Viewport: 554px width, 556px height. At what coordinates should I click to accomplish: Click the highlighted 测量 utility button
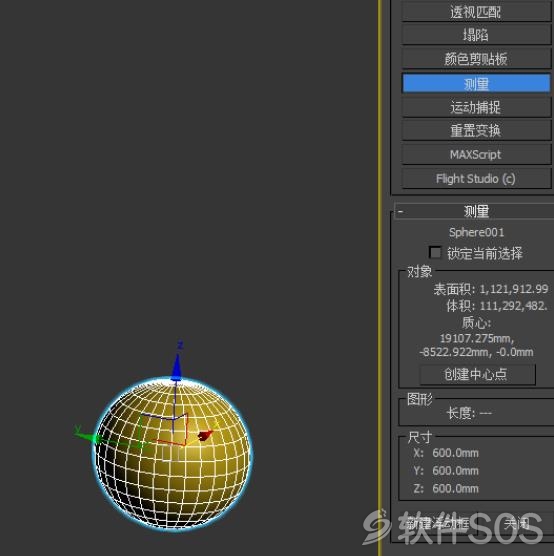(476, 83)
